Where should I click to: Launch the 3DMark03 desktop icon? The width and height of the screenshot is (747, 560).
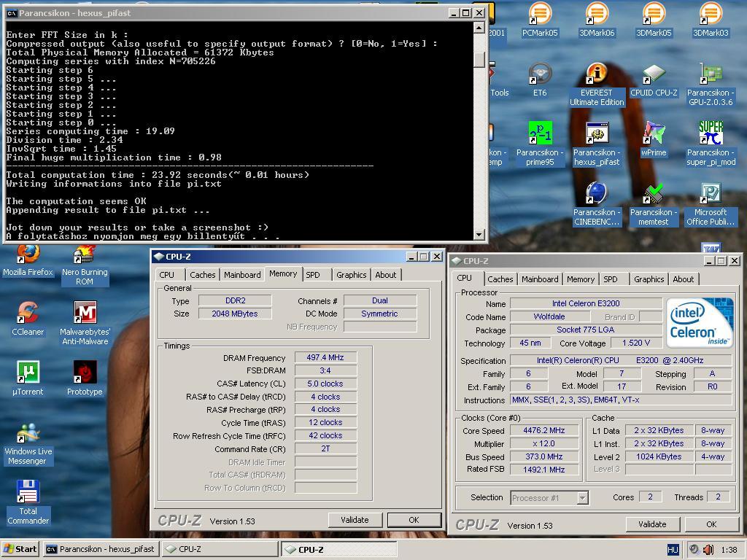pyautogui.click(x=711, y=20)
